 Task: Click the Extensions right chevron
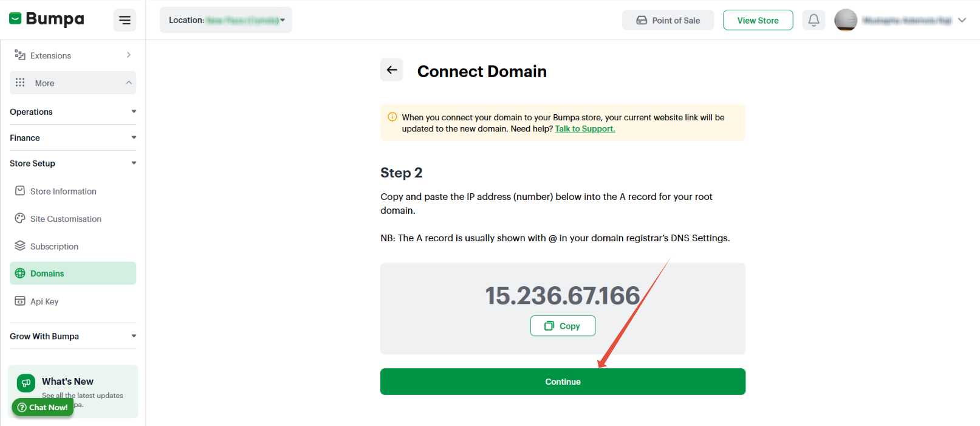tap(129, 55)
